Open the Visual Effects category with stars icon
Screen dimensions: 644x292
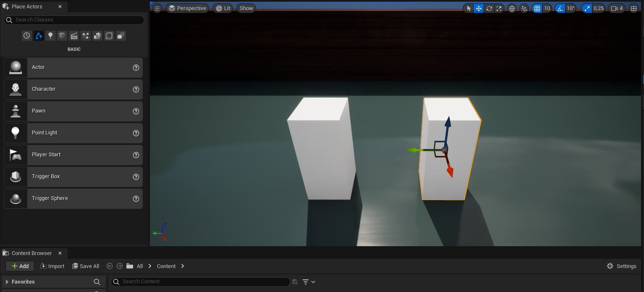tap(86, 36)
